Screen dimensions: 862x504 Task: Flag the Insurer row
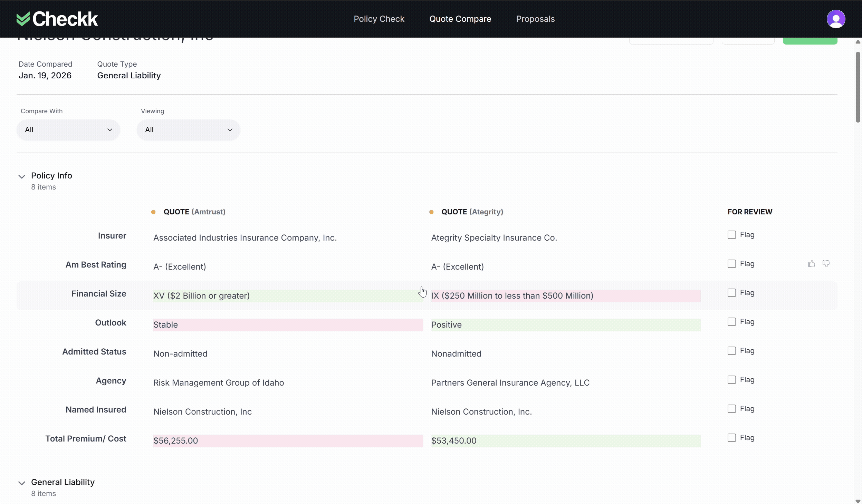click(731, 235)
